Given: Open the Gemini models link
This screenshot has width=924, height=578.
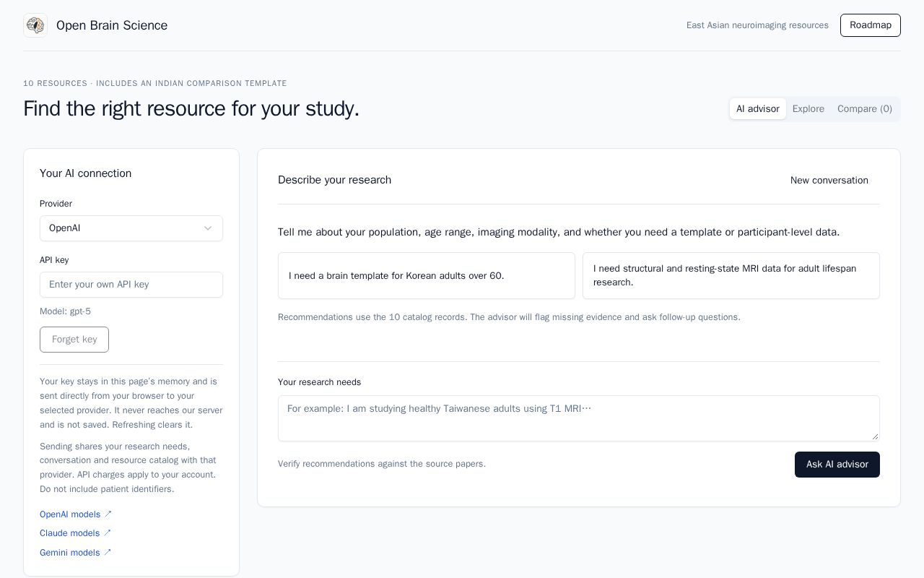Looking at the screenshot, I should point(76,553).
